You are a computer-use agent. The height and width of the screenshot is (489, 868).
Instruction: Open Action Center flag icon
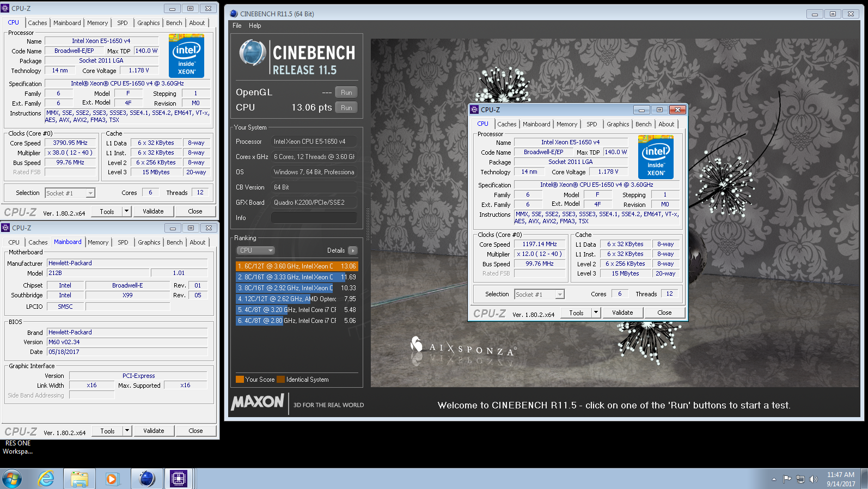787,479
